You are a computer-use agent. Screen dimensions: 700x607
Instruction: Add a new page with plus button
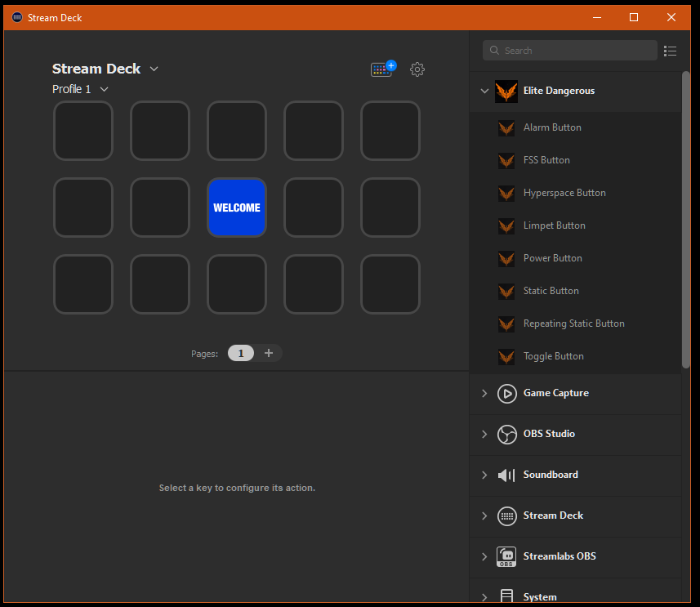pos(268,353)
